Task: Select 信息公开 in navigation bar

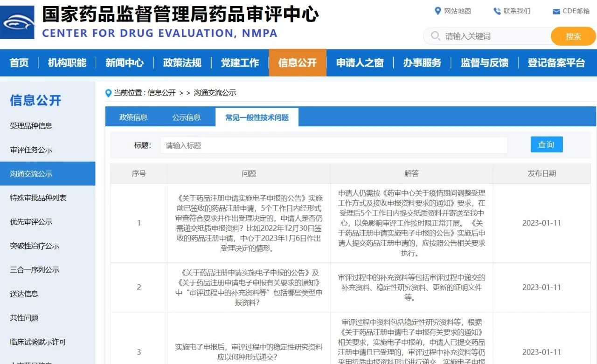Action: coord(298,63)
